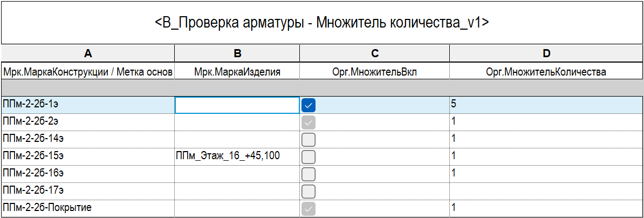The width and height of the screenshot is (644, 218).
Task: Click the quantity value 5 cell
Action: coord(546,105)
